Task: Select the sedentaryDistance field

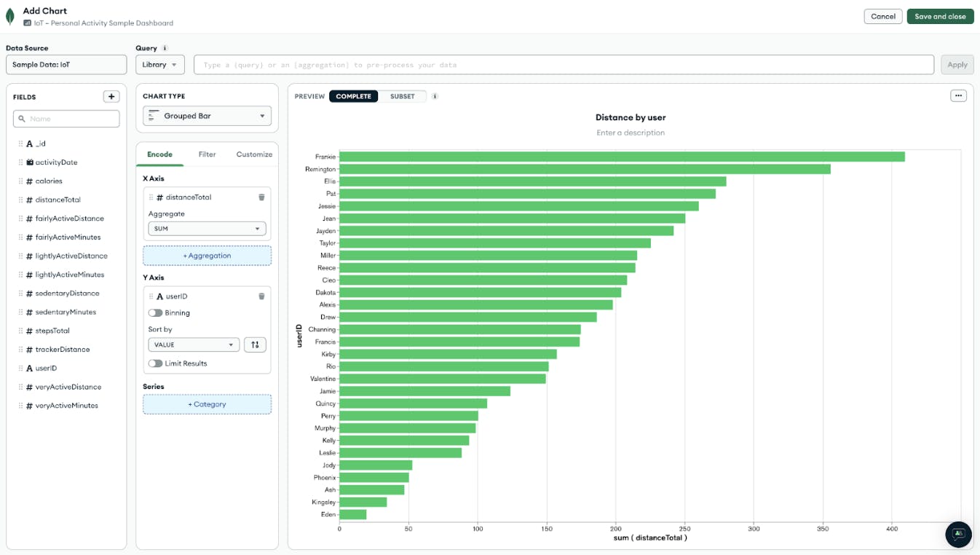Action: (67, 294)
